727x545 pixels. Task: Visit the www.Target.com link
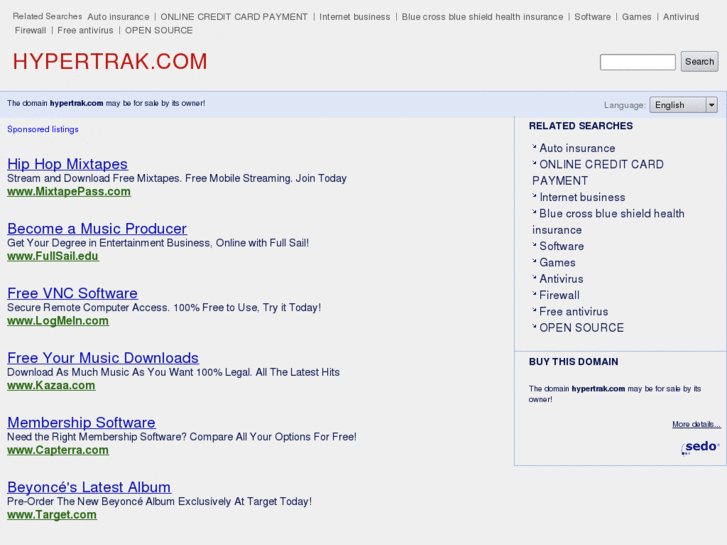[x=52, y=514]
